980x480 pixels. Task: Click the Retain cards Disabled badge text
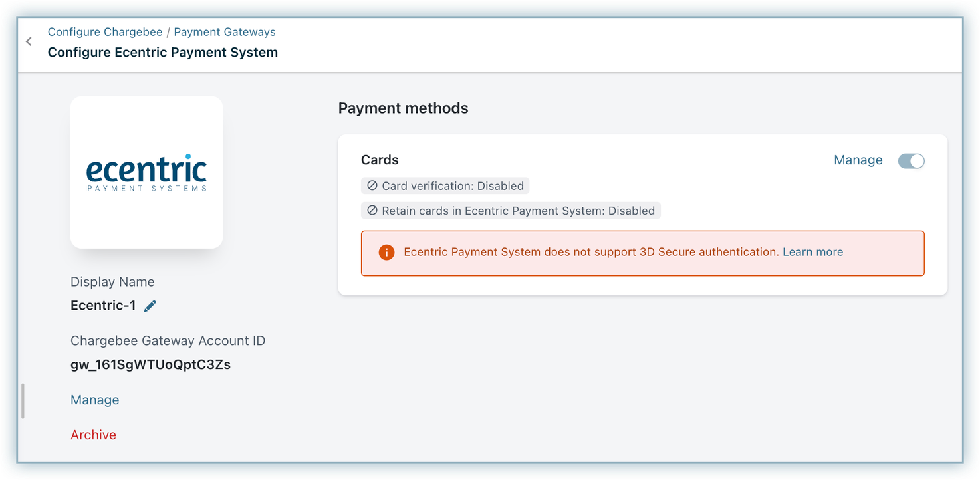[518, 211]
